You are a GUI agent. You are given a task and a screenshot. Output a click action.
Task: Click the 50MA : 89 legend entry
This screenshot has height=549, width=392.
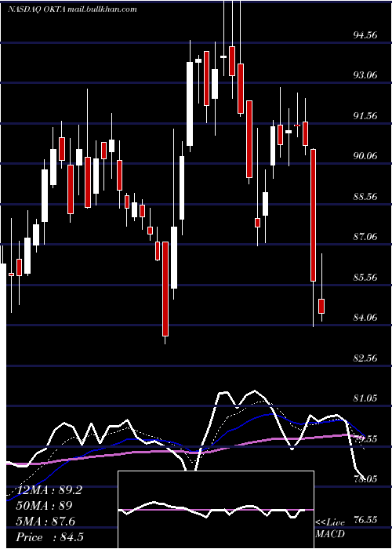45,506
